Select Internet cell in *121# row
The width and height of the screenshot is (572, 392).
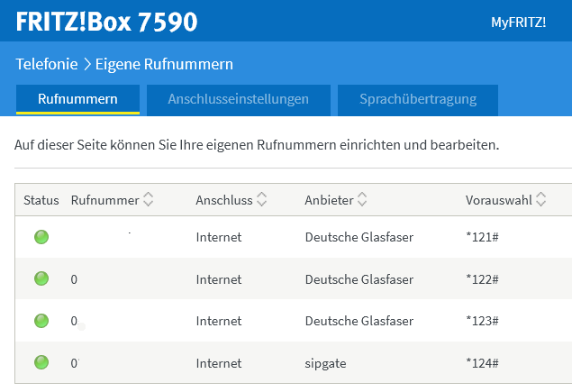click(x=219, y=237)
